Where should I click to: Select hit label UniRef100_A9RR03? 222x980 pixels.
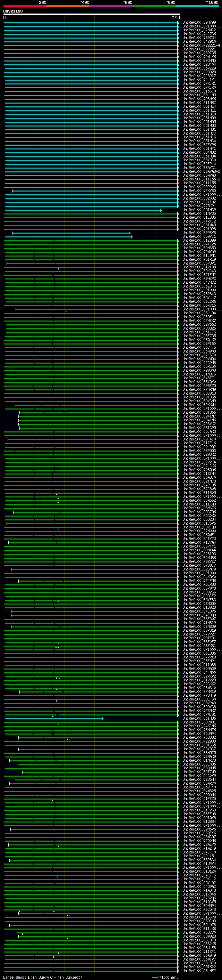pyautogui.click(x=199, y=187)
